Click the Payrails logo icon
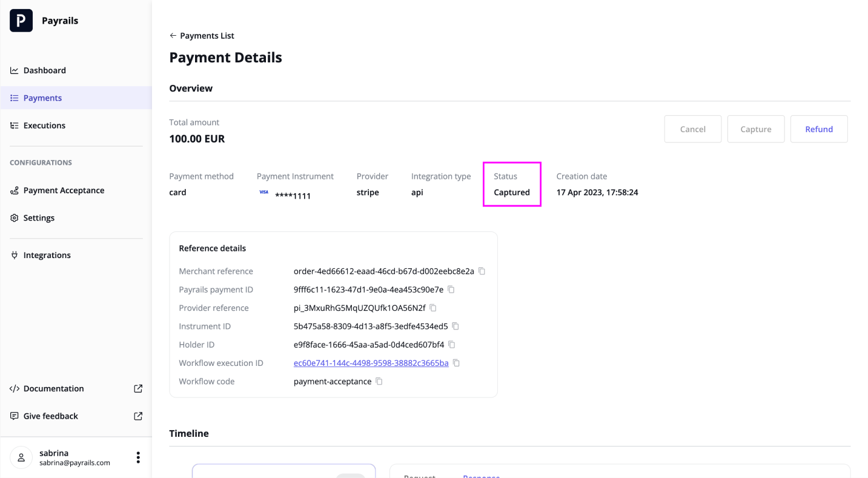The image size is (868, 478). coord(21,21)
